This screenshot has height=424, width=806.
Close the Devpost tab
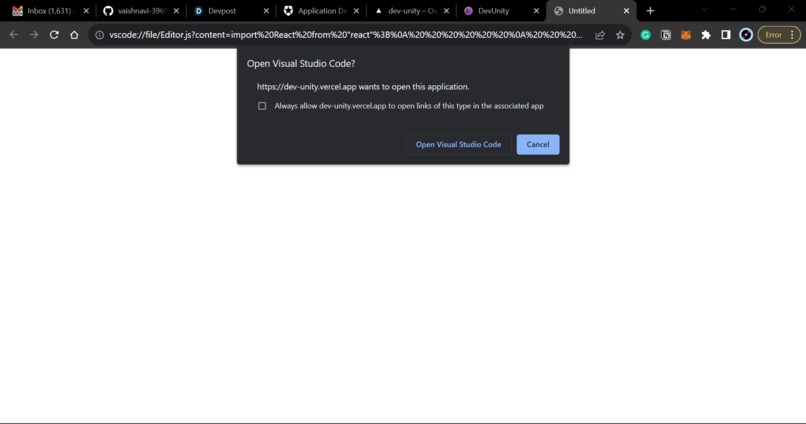[266, 11]
